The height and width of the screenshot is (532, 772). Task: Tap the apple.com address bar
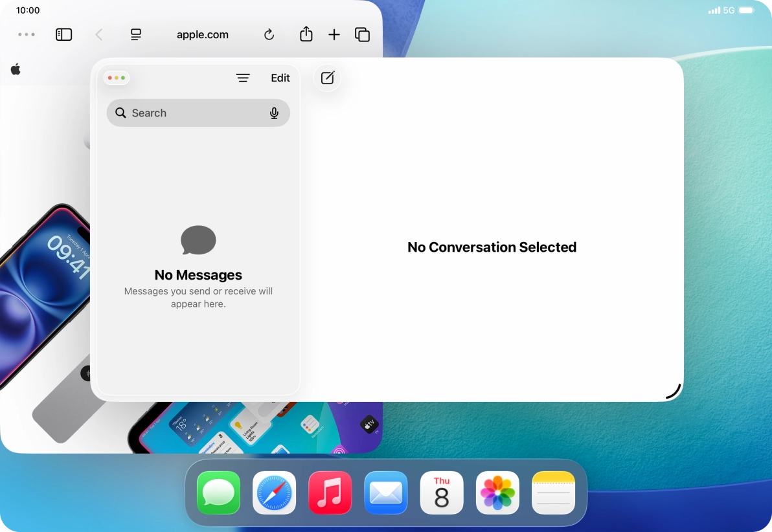click(x=202, y=34)
